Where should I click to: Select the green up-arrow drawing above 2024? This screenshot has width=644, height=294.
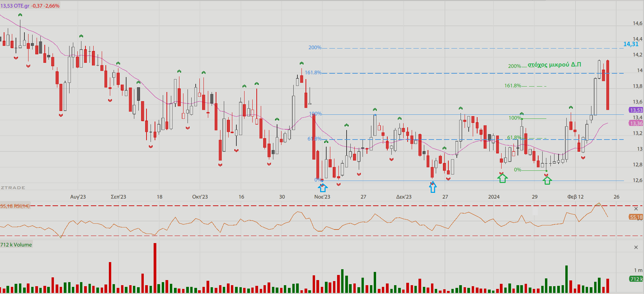(x=503, y=178)
